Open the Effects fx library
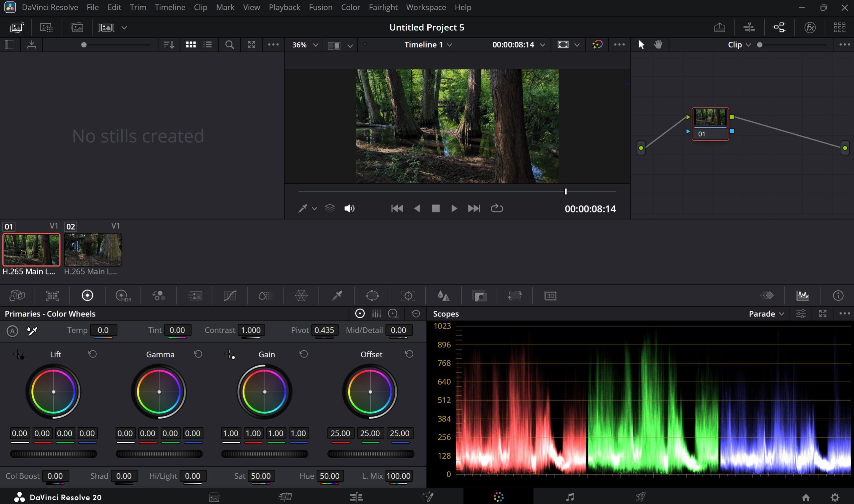This screenshot has width=854, height=504. pos(810,27)
